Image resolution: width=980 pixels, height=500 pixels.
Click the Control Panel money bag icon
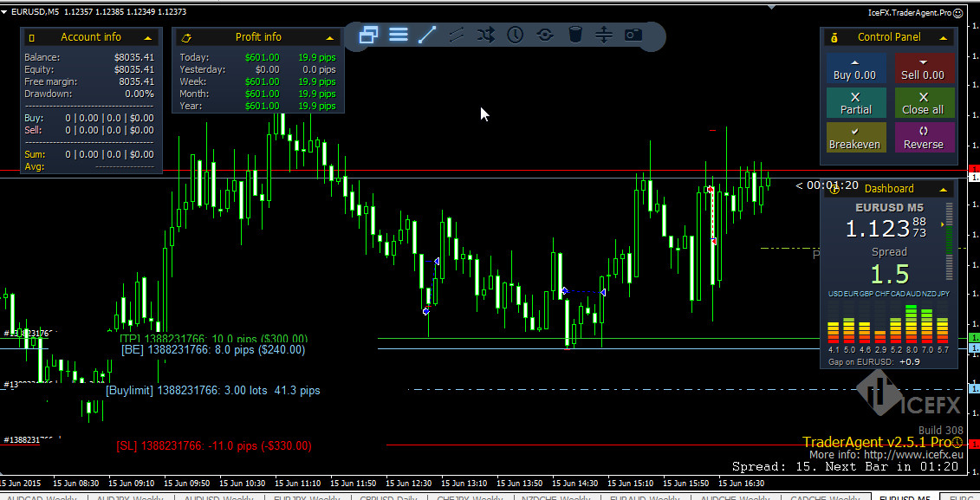coord(834,38)
